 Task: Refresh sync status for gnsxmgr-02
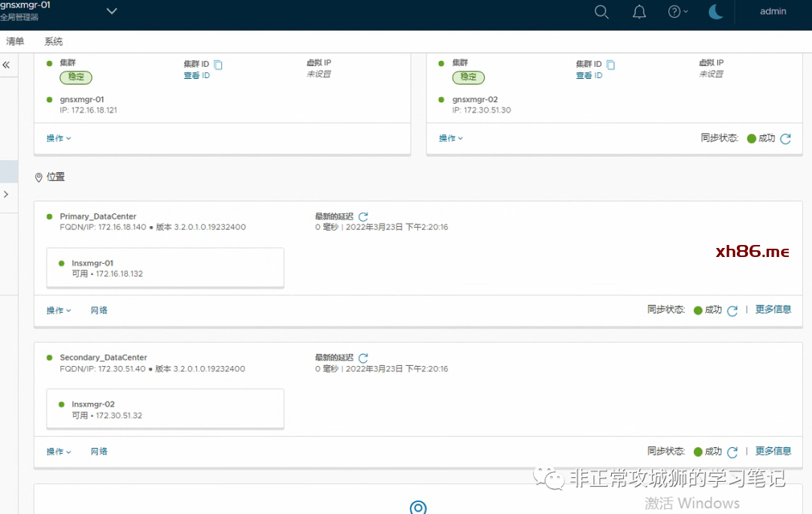click(x=786, y=139)
